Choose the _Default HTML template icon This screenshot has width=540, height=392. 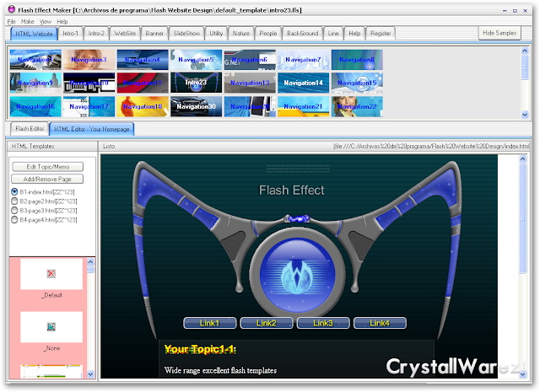51,274
